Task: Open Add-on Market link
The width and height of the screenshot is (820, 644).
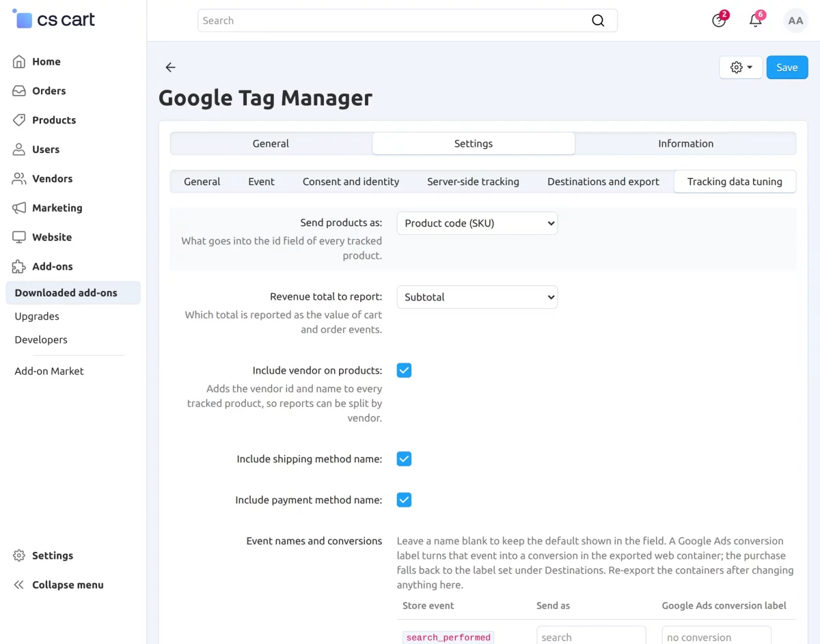Action: tap(49, 372)
